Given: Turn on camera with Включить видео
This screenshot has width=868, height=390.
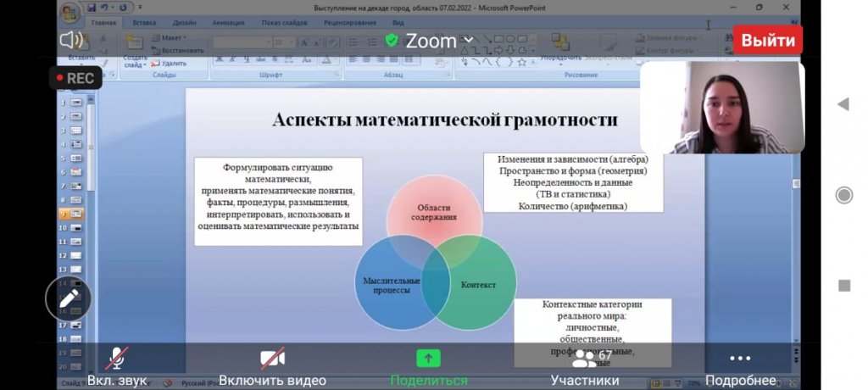Looking at the screenshot, I should point(272,367).
